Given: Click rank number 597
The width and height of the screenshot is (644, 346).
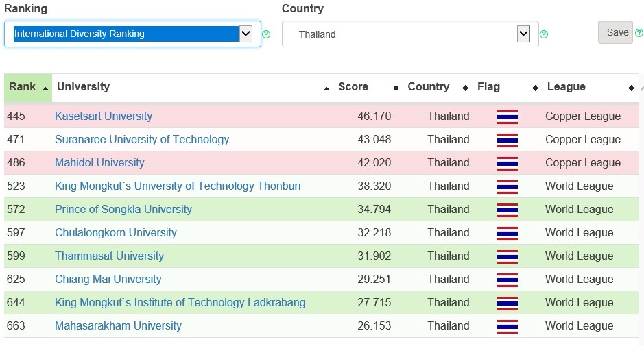Looking at the screenshot, I should coord(16,233).
